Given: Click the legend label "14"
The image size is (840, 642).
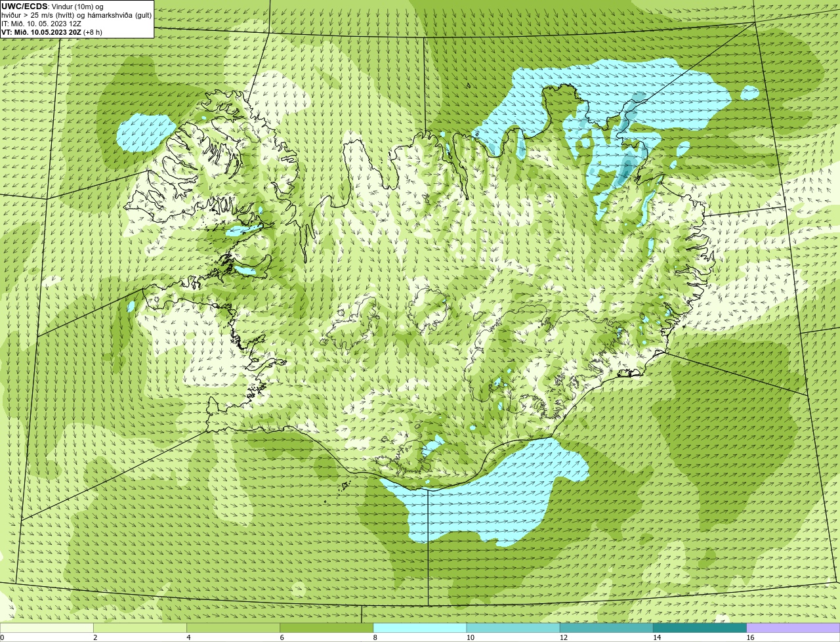Looking at the screenshot, I should [656, 637].
